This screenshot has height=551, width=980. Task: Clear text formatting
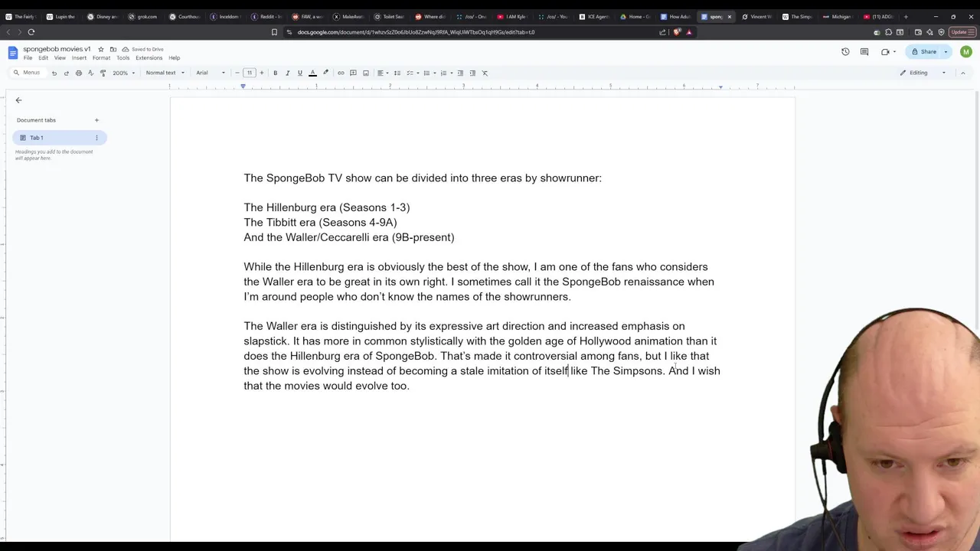coord(485,73)
